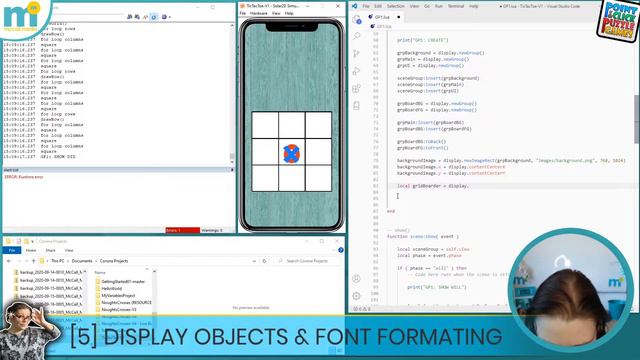The height and width of the screenshot is (360, 640).
Task: Click the search box in Corona Projects
Action: pos(307,261)
